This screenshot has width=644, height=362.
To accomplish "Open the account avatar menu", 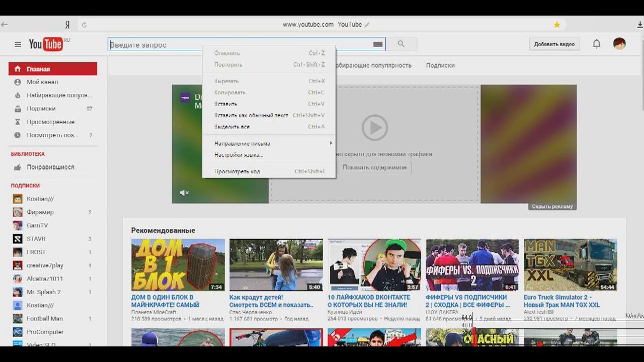I will [619, 44].
